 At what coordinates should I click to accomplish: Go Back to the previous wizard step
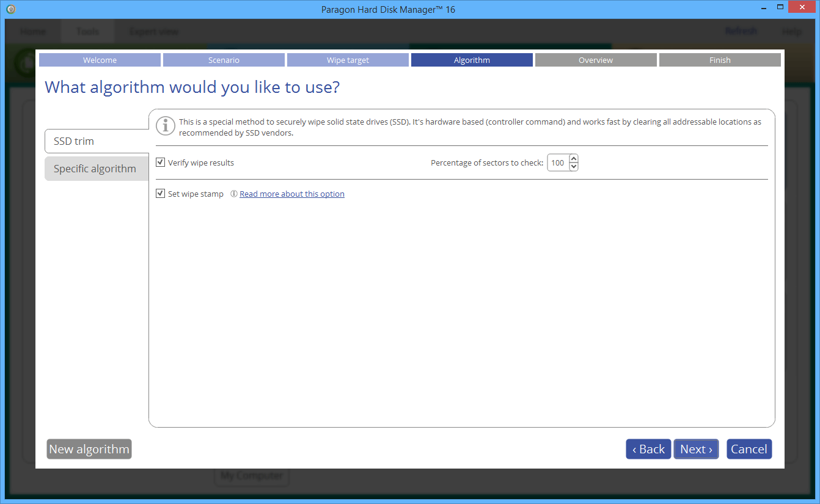(x=648, y=449)
